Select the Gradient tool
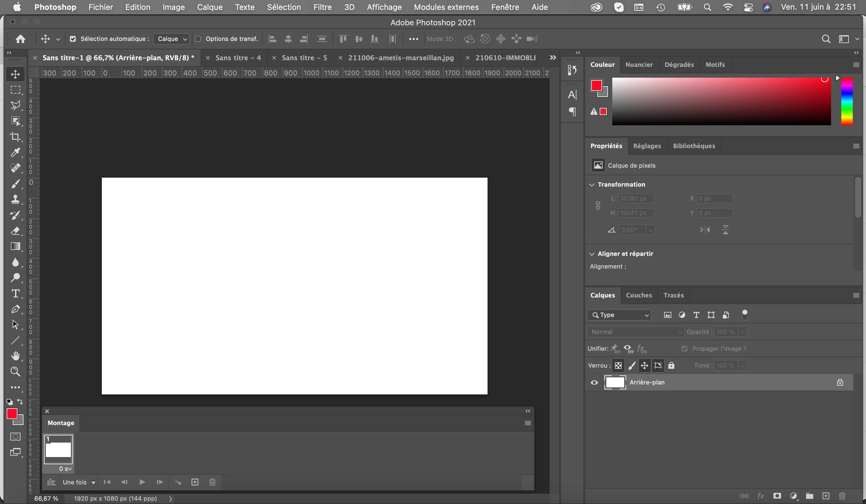 (15, 247)
